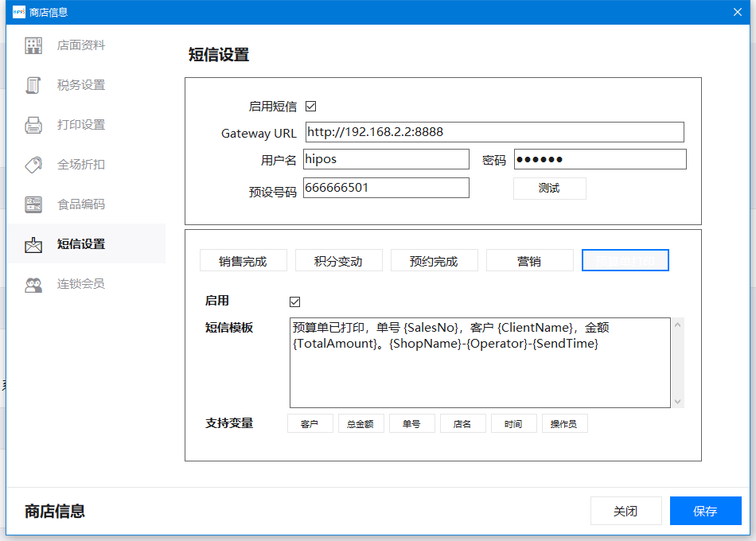Viewport: 756px width, 541px height.
Task: Click the template scrollbar up arrow
Action: point(678,325)
